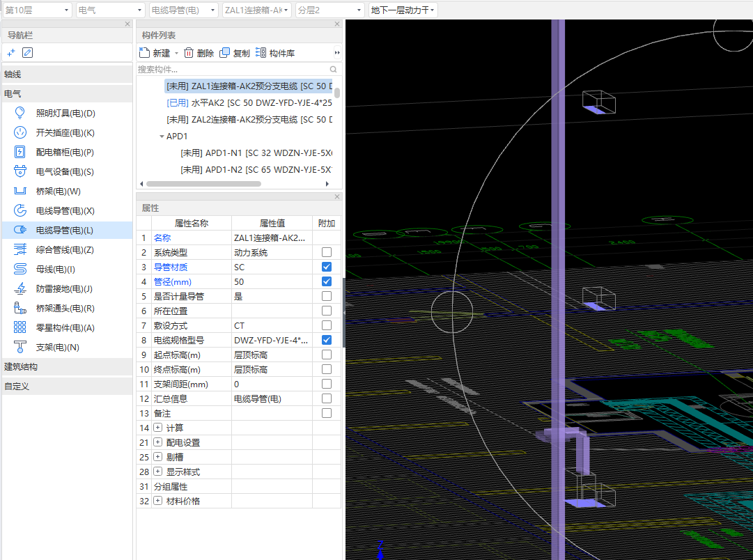Select 电缆导管(电)(L) cable icon
The image size is (753, 560).
(20, 230)
